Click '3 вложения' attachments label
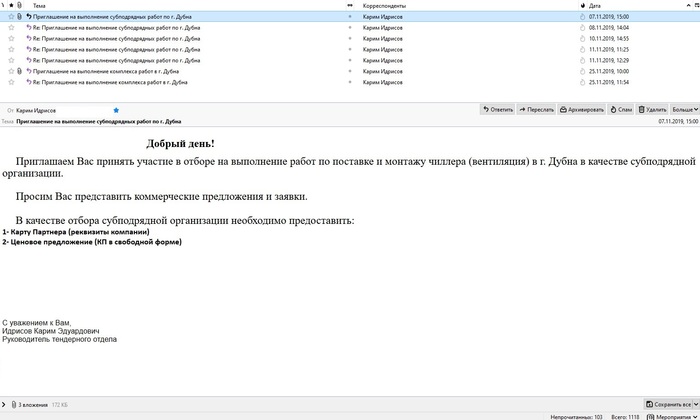Screen dimensions: 700x420 pos(33,405)
